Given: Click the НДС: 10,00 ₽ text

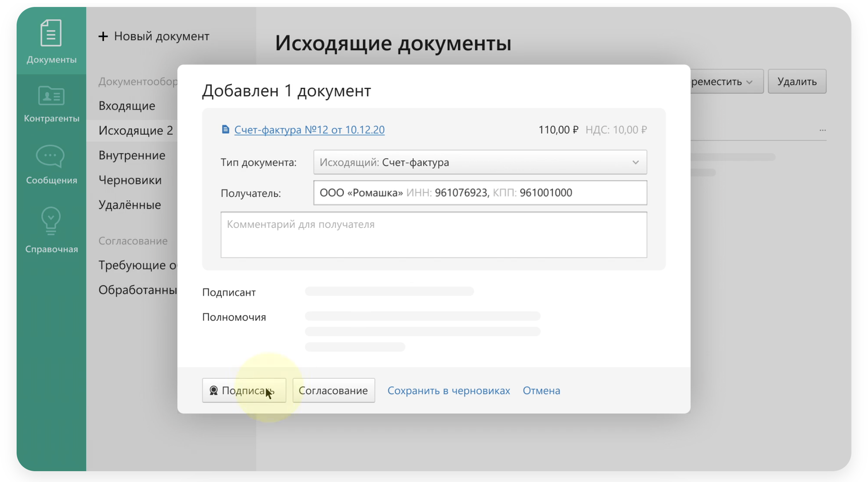Looking at the screenshot, I should (x=616, y=130).
